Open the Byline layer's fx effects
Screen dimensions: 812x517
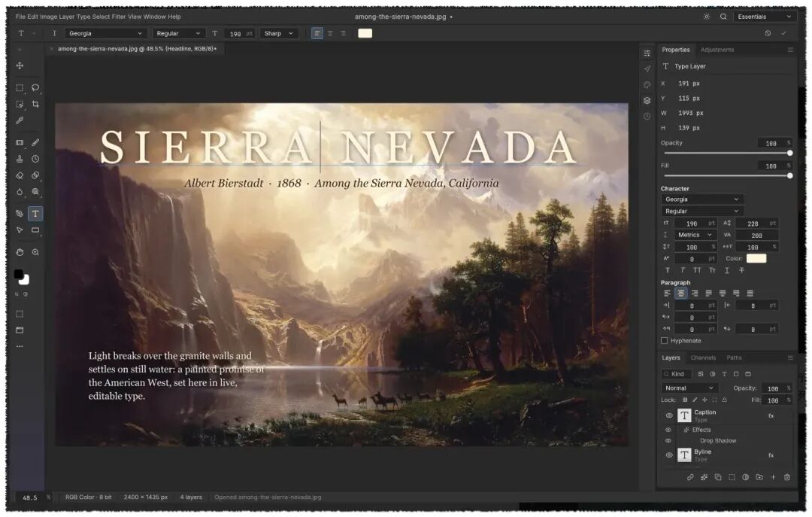pos(771,455)
